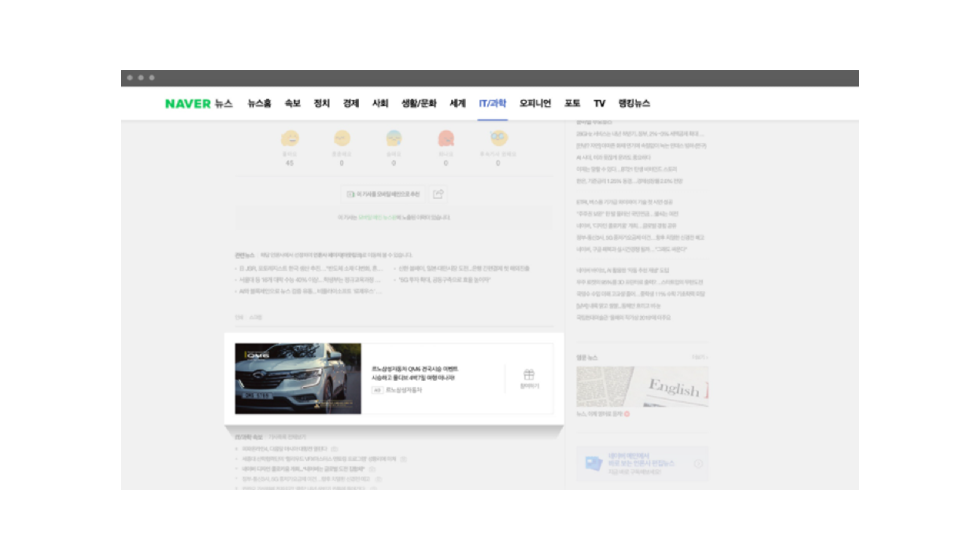Open the green mobile main news link
This screenshot has height=560, width=980.
pos(377,217)
